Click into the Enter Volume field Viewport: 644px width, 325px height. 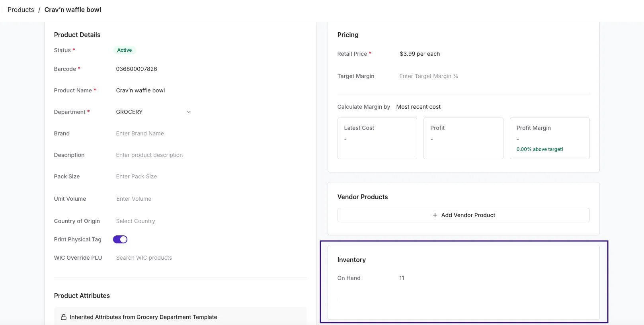(153, 199)
